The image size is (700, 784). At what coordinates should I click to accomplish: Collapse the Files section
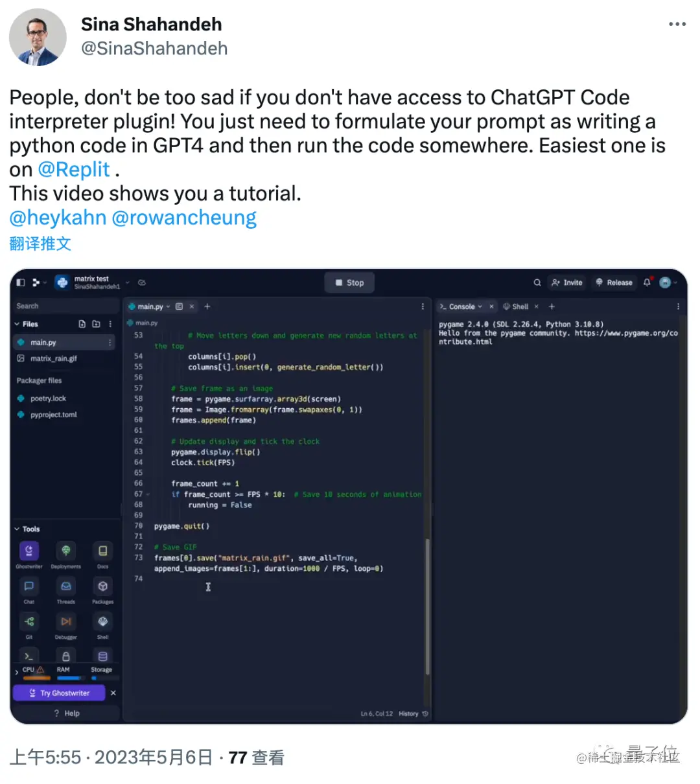[17, 324]
